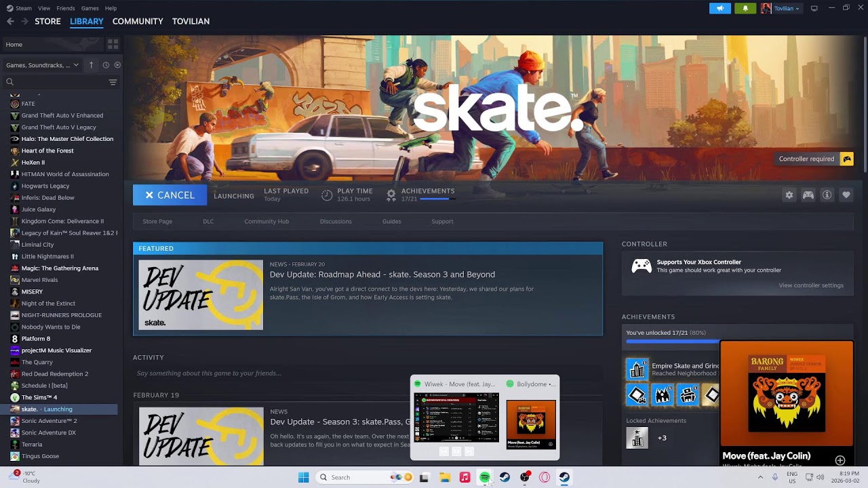Click the achievements progress bar in sidebar

[671, 342]
